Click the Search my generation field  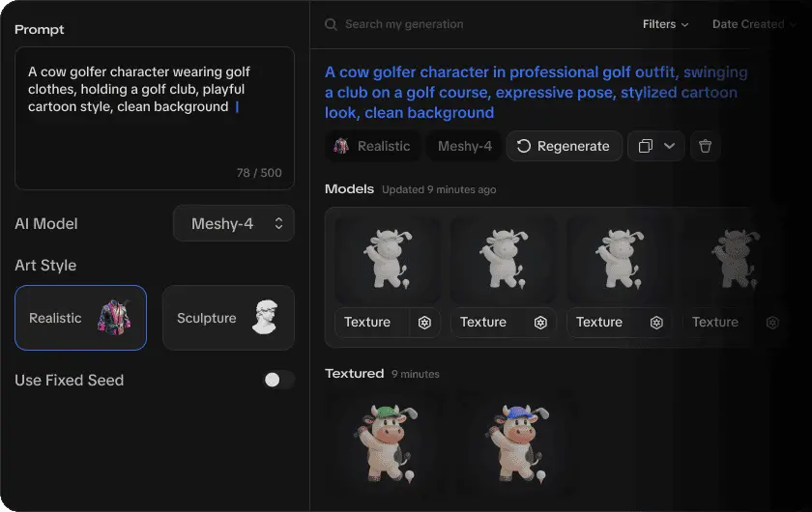(404, 24)
